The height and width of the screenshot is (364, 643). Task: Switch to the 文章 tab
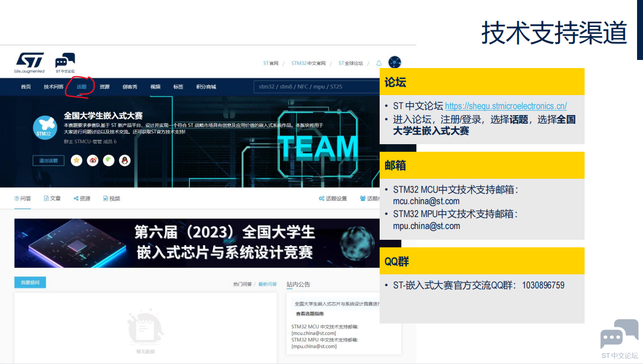(x=52, y=199)
